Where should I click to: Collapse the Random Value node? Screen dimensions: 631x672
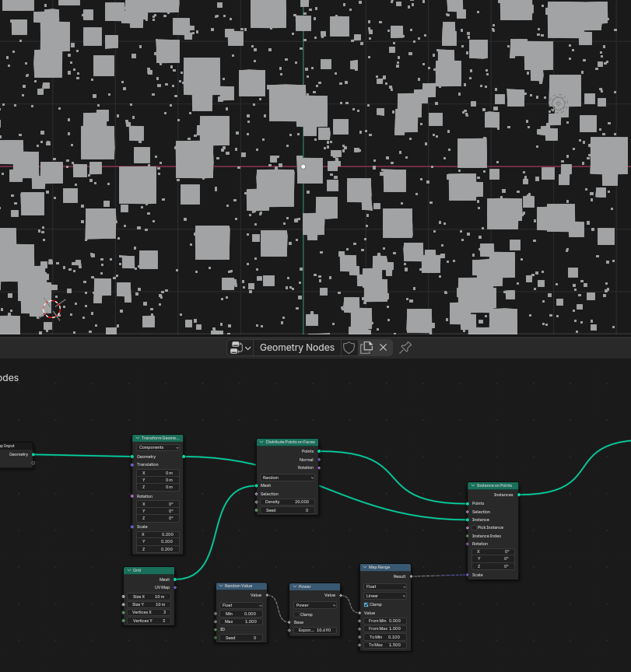click(x=221, y=586)
